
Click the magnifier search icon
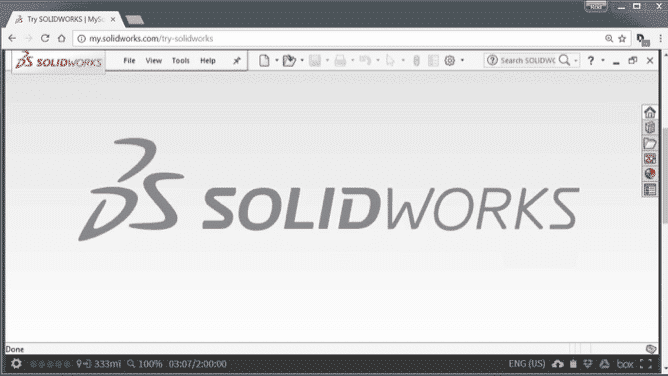tap(564, 60)
